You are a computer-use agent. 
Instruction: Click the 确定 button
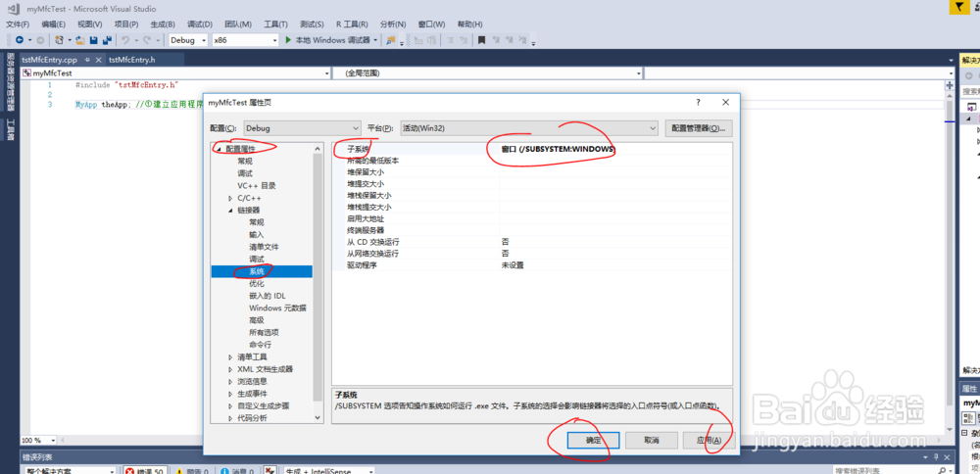click(x=593, y=441)
